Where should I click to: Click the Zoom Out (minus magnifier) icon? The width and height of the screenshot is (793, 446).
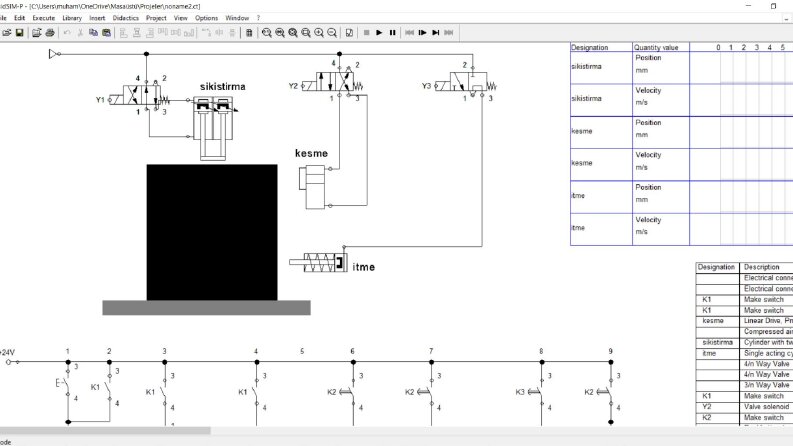(332, 32)
